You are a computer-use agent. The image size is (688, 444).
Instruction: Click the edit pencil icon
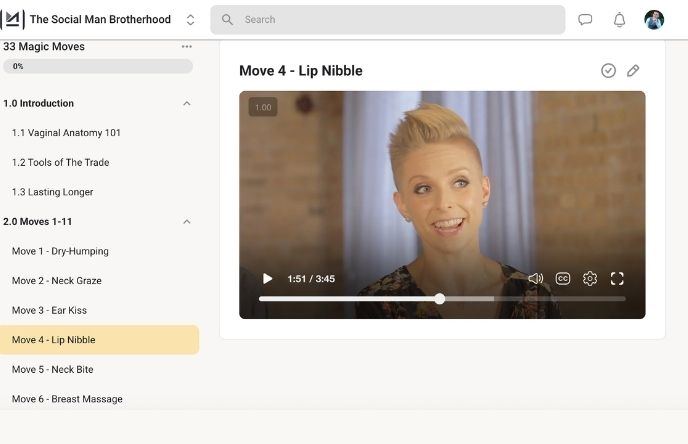tap(633, 71)
